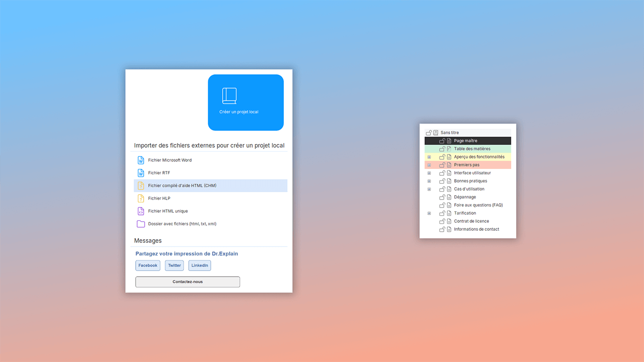The image size is (644, 362).
Task: Click the CHM compiled help file icon
Action: pos(141,186)
